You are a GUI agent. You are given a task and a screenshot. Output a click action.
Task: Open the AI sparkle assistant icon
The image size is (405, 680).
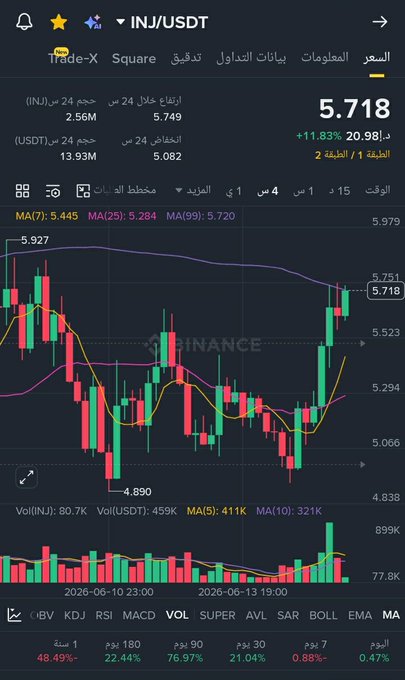click(93, 22)
